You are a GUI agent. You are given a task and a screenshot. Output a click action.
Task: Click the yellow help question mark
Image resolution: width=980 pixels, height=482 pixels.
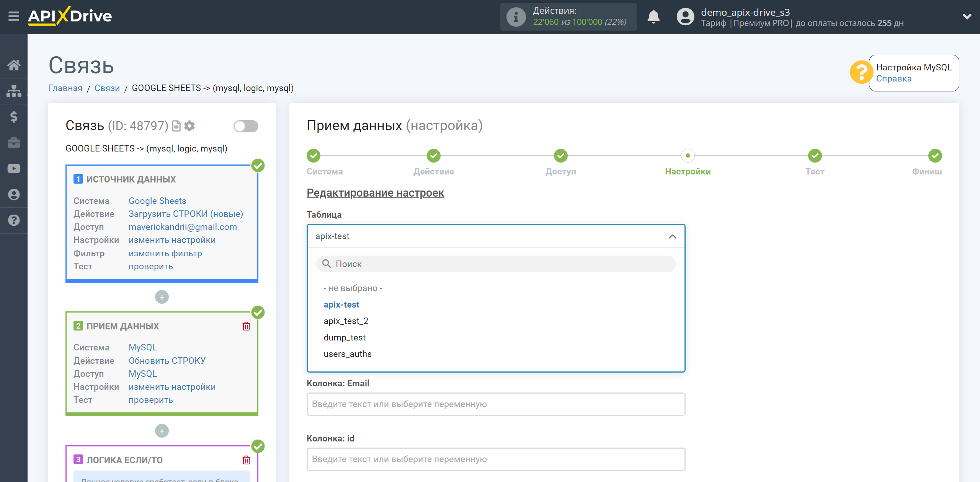point(861,72)
